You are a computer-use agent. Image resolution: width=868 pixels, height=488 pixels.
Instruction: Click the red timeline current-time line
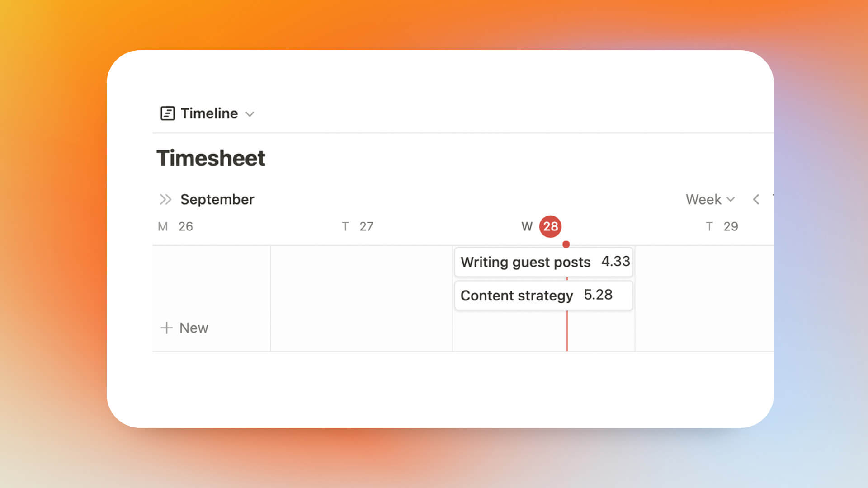[566, 331]
